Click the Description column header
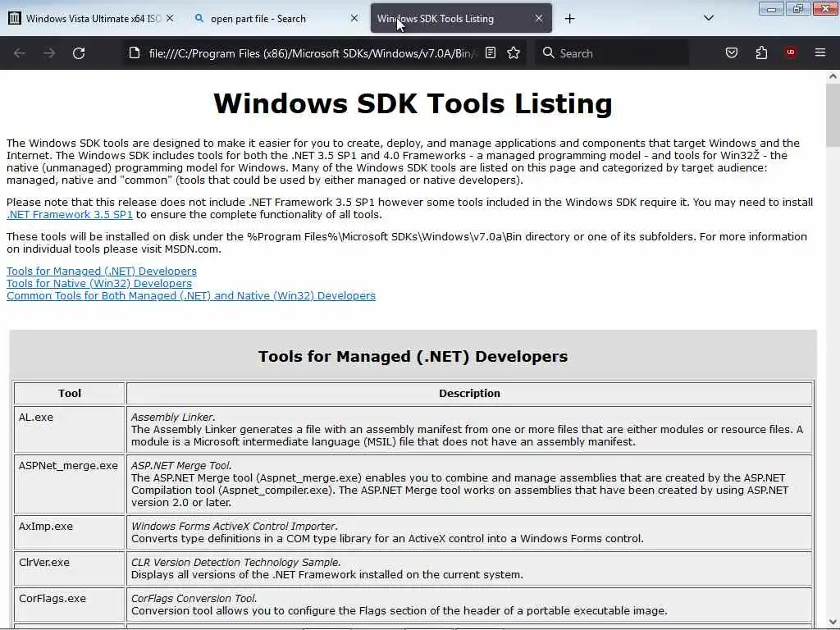Viewport: 840px width, 630px height. [469, 393]
